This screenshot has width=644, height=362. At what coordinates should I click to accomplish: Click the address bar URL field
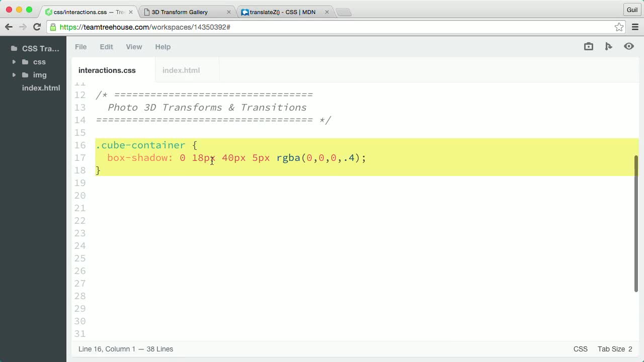tap(332, 27)
